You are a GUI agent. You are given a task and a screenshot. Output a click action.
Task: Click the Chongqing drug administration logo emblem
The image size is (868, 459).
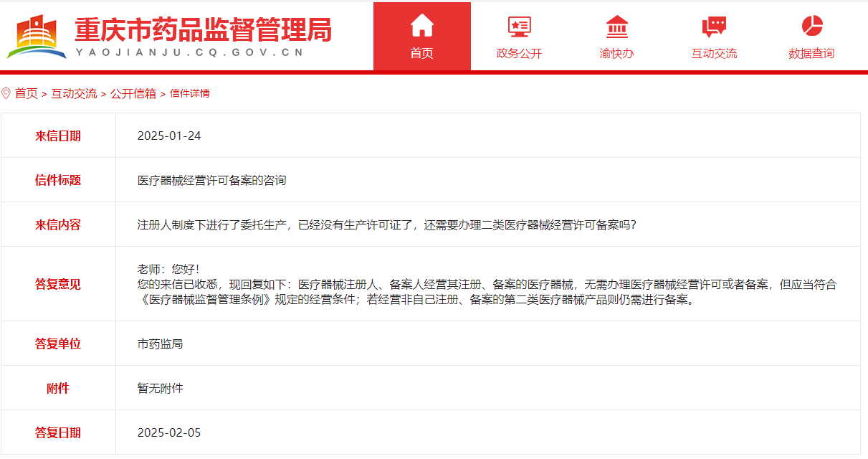(x=36, y=37)
